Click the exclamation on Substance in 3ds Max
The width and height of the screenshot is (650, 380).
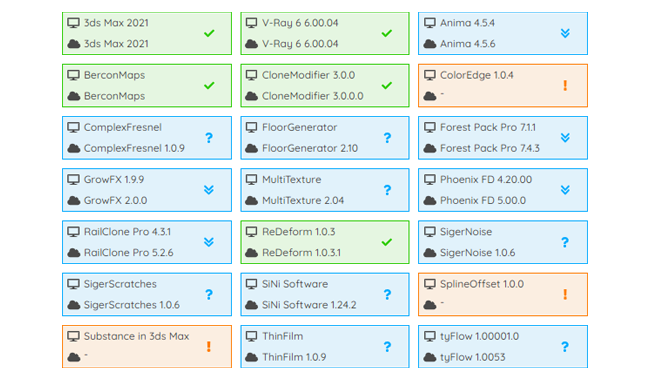point(209,346)
